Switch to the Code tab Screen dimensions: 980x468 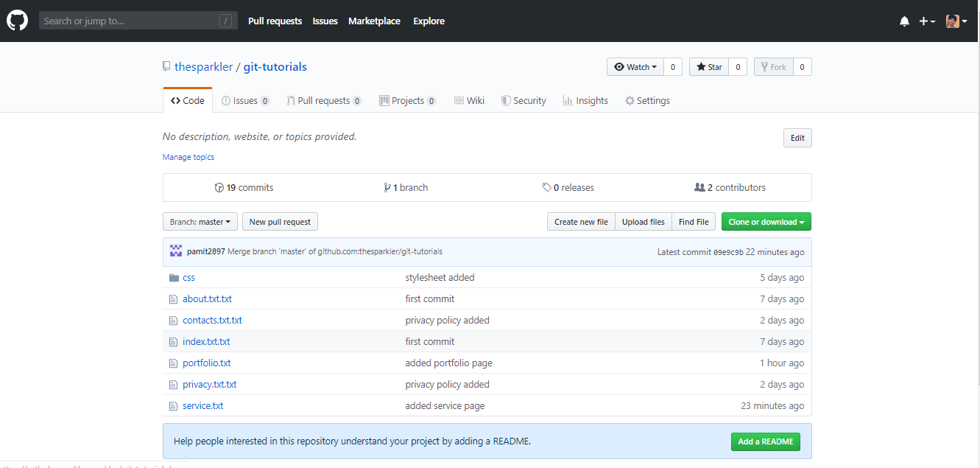click(x=188, y=100)
